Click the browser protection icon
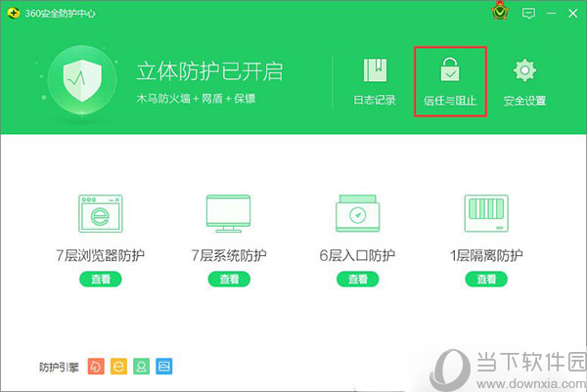The image size is (587, 392). coord(101,213)
